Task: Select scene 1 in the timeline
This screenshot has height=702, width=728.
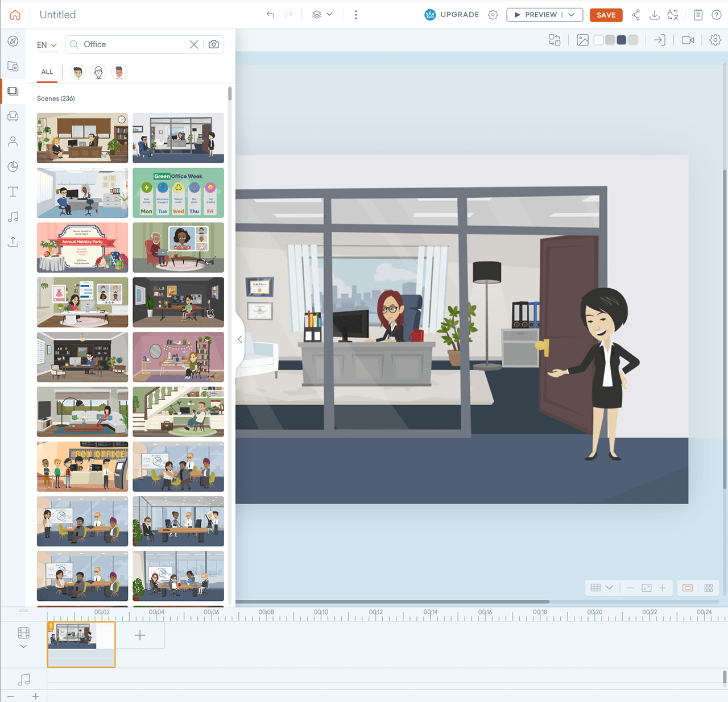Action: coord(81,644)
